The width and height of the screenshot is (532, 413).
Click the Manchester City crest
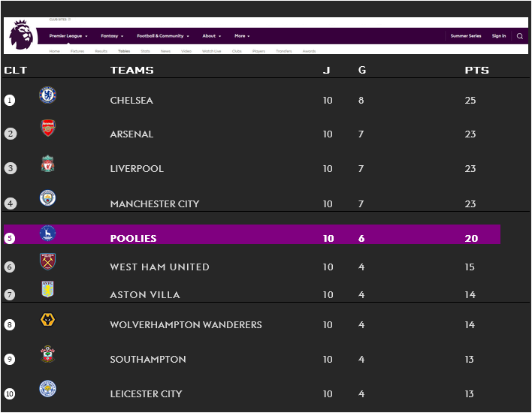click(48, 198)
